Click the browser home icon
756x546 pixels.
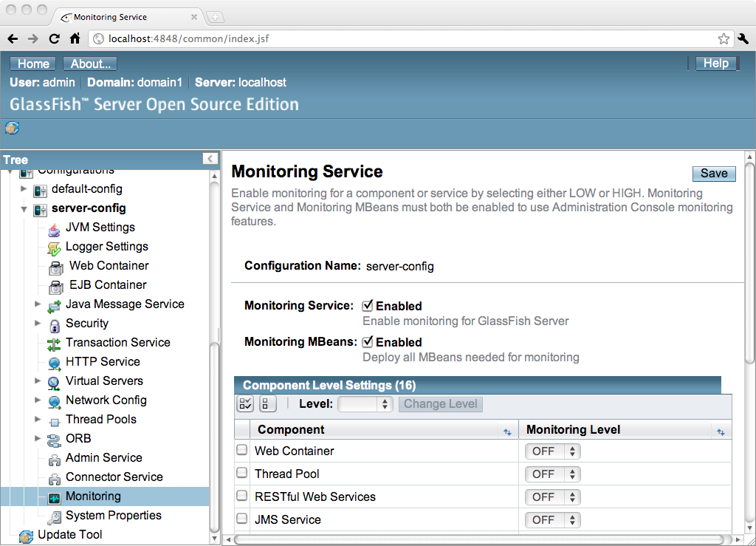pyautogui.click(x=75, y=38)
